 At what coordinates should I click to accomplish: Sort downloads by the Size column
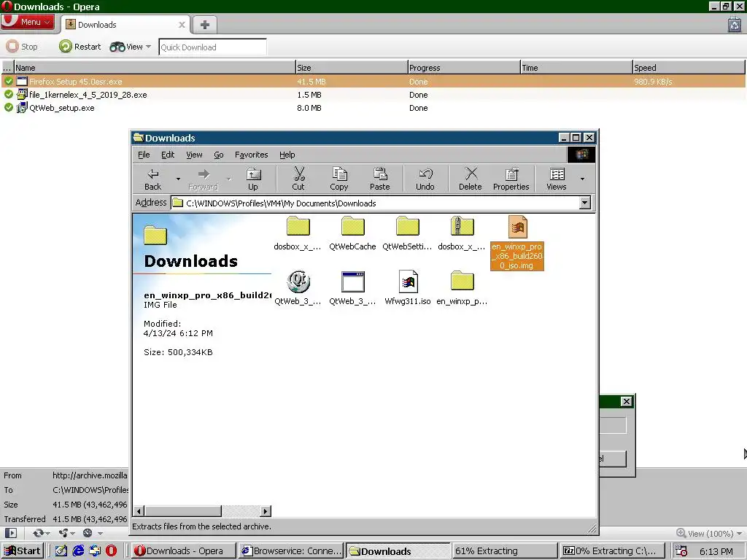click(x=351, y=68)
